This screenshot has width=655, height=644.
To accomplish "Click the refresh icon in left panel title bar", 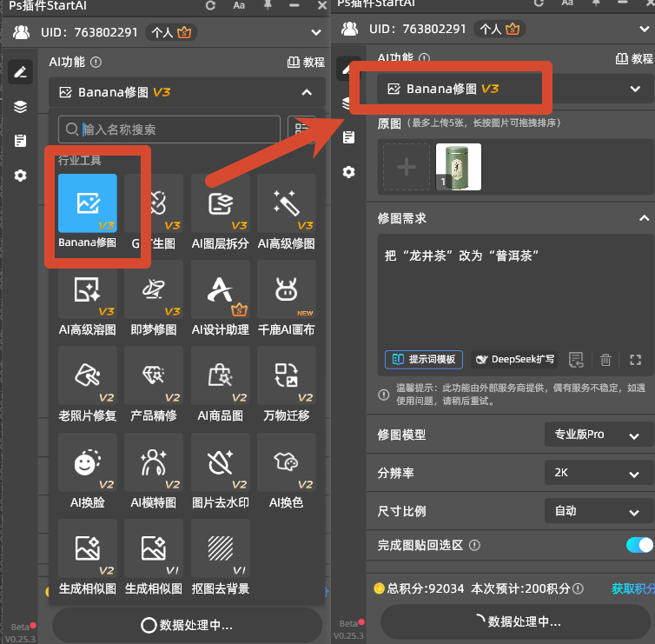I will (210, 5).
